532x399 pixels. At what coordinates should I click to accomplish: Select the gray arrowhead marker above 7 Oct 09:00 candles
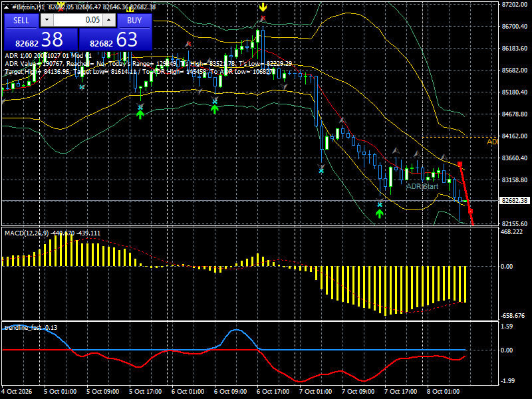[342, 120]
